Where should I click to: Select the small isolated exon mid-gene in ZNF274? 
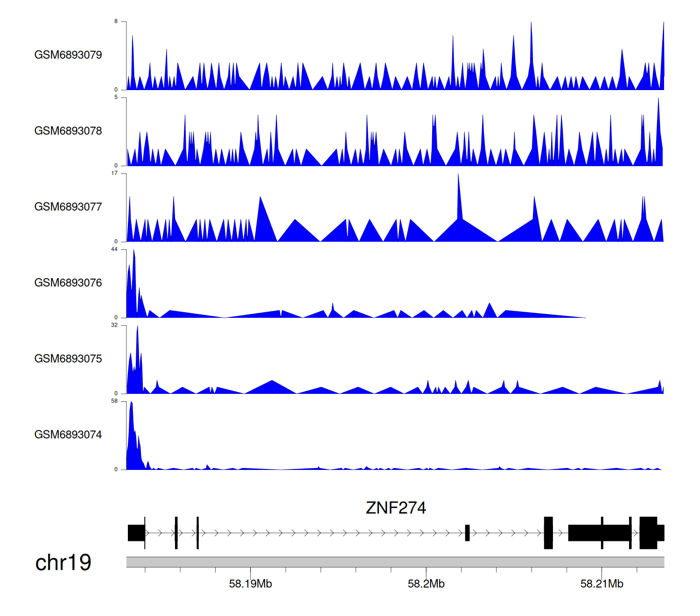pyautogui.click(x=467, y=533)
